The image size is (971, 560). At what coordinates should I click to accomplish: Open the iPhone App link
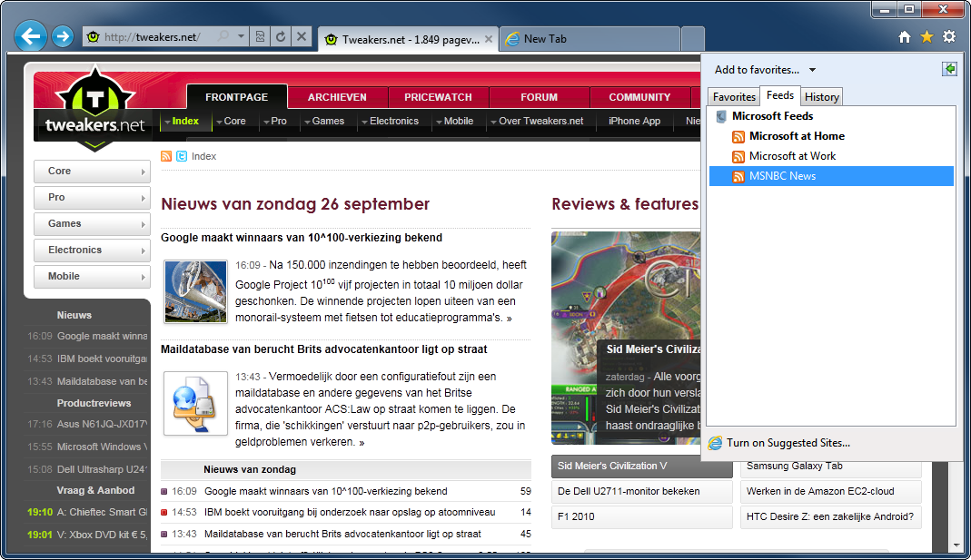point(634,122)
